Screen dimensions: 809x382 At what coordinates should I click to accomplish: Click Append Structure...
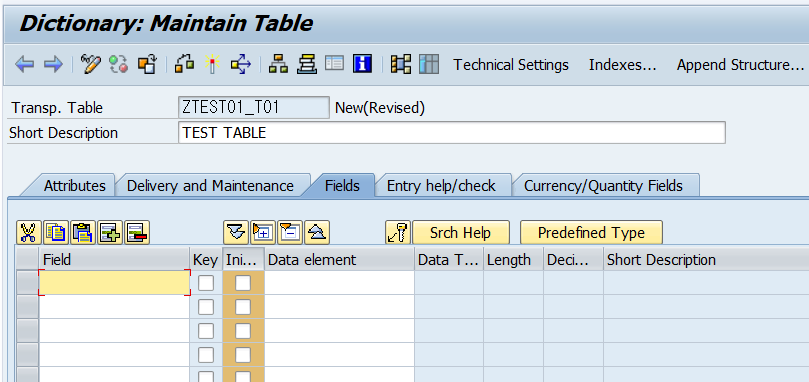[740, 65]
